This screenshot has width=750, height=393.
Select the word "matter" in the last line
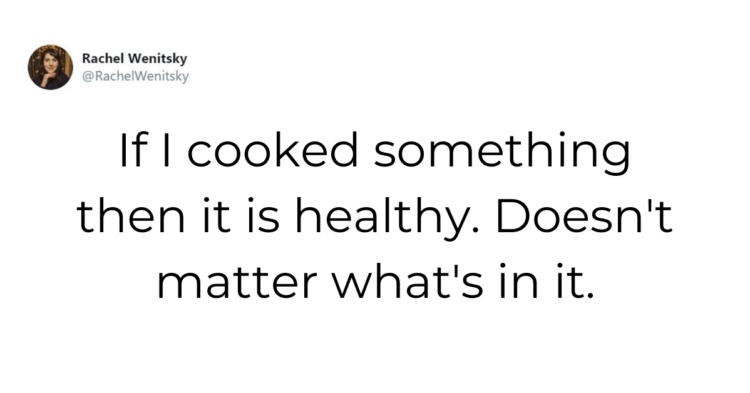pos(237,283)
